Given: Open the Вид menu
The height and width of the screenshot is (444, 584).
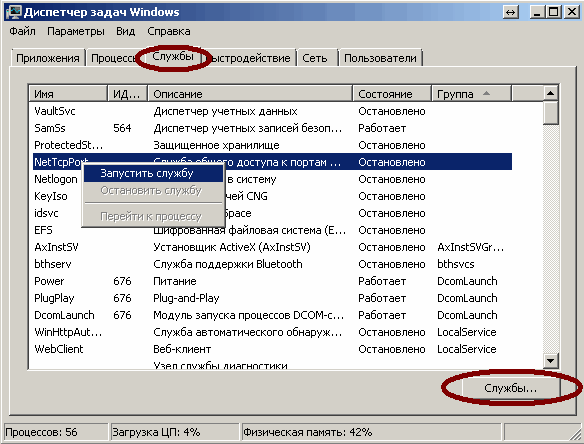Looking at the screenshot, I should click(125, 31).
